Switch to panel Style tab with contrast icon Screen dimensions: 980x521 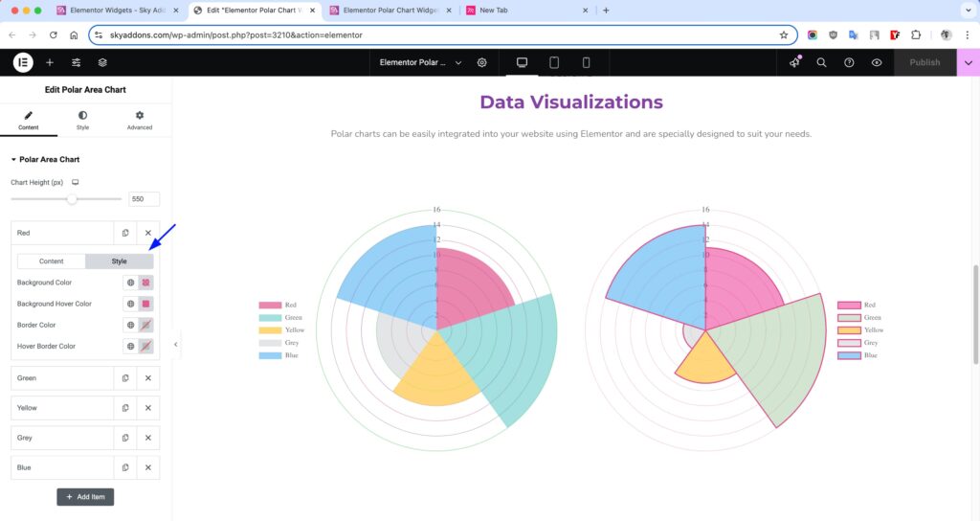[x=82, y=120]
